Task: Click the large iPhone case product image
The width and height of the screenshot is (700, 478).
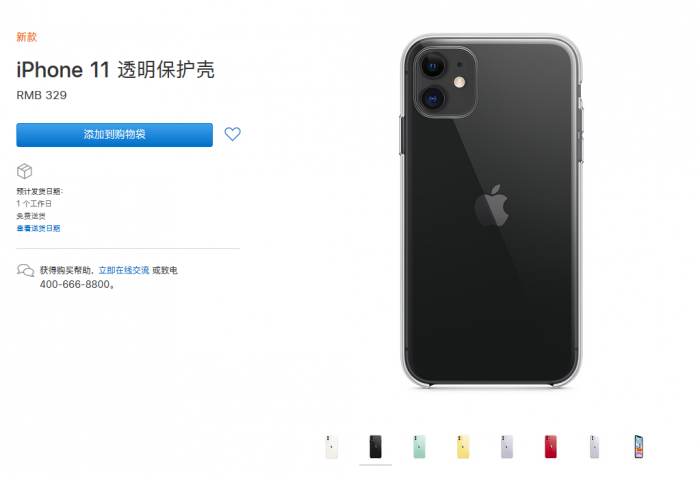Action: pyautogui.click(x=492, y=211)
